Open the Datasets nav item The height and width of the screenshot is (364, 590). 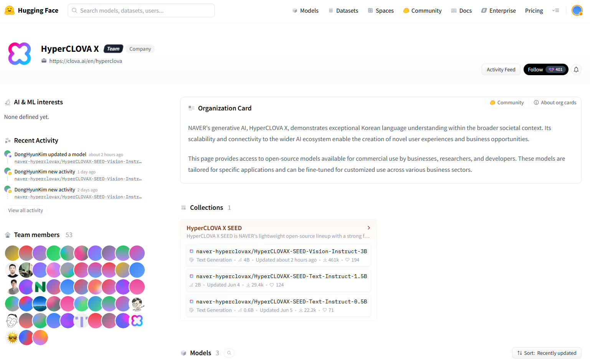coord(343,11)
